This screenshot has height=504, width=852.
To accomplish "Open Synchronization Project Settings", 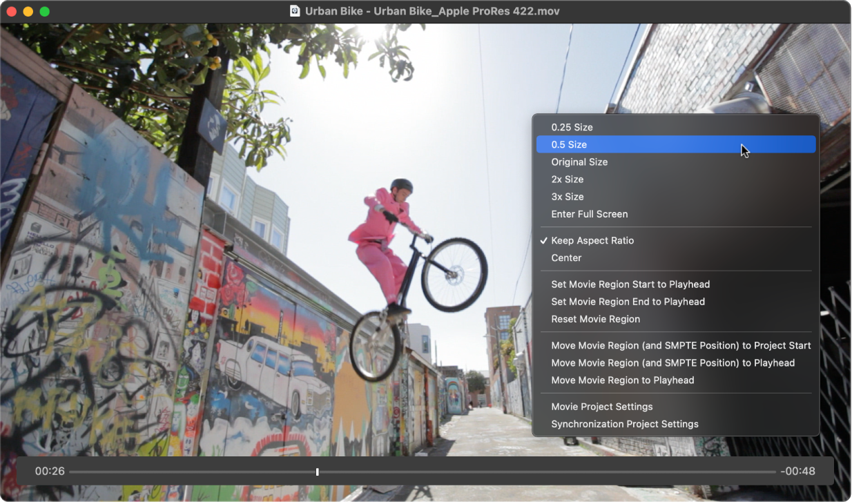I will click(x=625, y=424).
